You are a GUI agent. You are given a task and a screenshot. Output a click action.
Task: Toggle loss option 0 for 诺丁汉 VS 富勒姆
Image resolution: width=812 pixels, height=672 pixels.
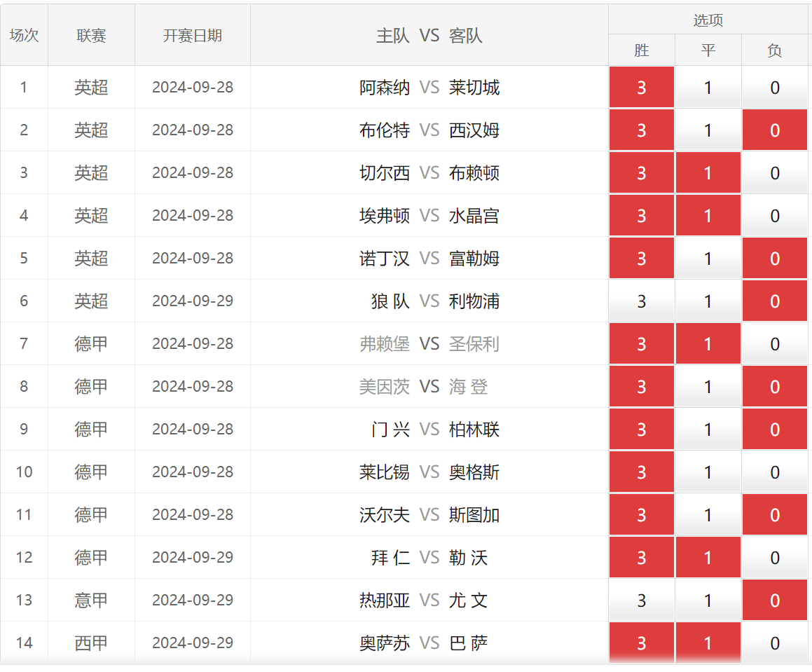pyautogui.click(x=775, y=258)
